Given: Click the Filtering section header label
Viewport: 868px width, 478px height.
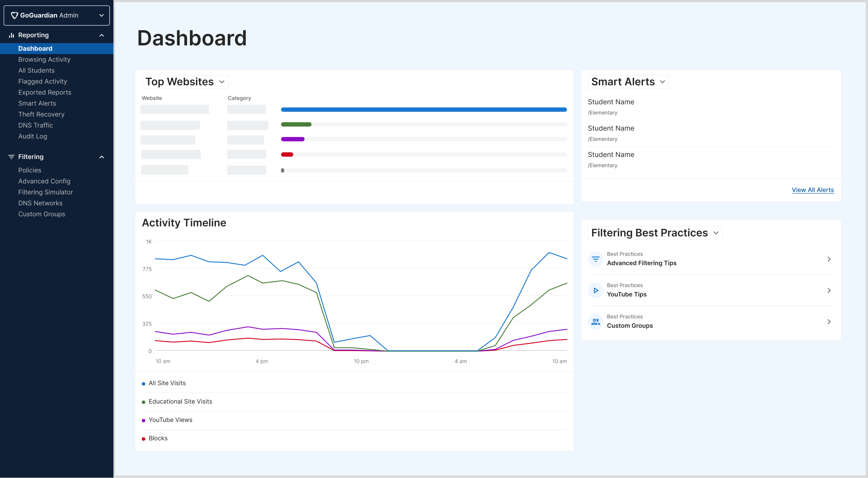Looking at the screenshot, I should pos(31,157).
